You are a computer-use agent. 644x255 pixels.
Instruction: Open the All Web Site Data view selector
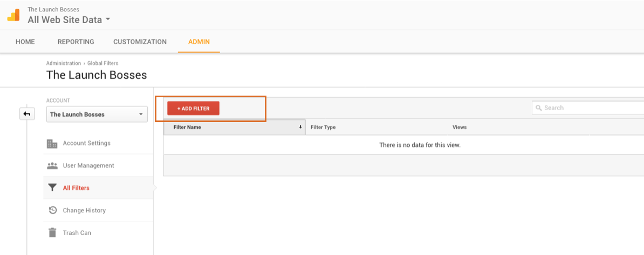coord(69,19)
